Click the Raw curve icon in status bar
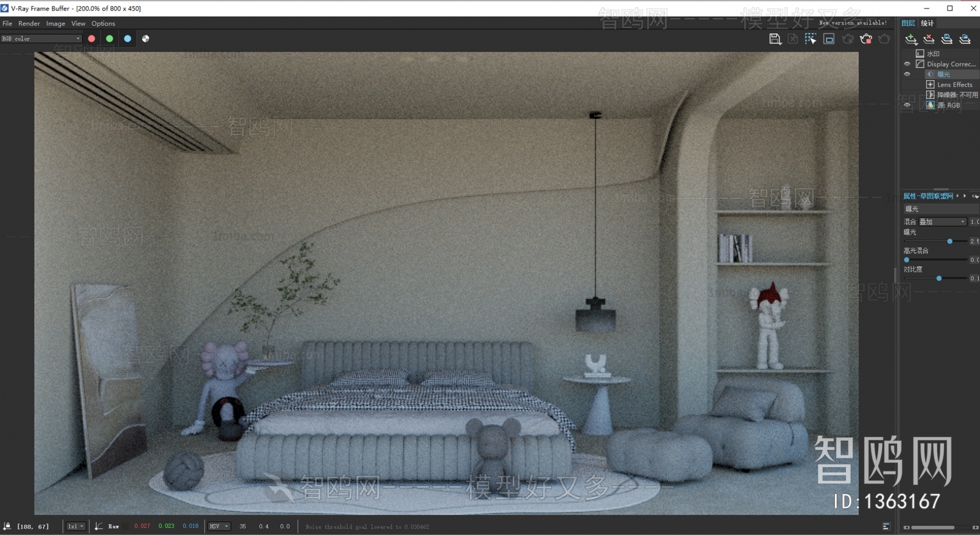This screenshot has height=535, width=980. click(99, 526)
